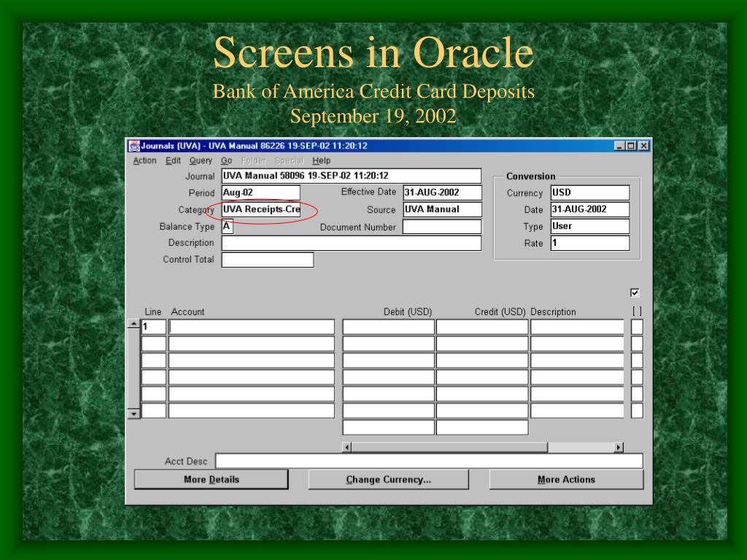The height and width of the screenshot is (560, 747).
Task: Click the Acct Desc field
Action: pyautogui.click(x=429, y=461)
